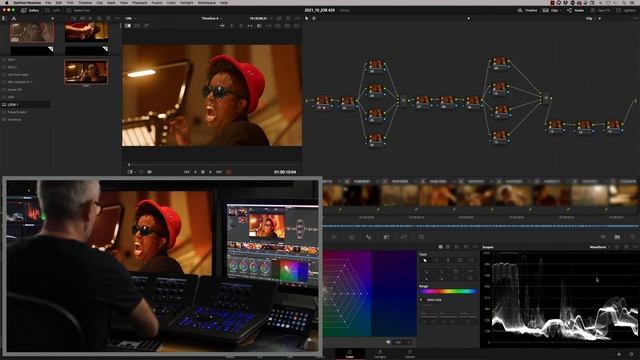Click the viewer timecode 01:00:10:04
The width and height of the screenshot is (640, 360).
click(x=285, y=172)
